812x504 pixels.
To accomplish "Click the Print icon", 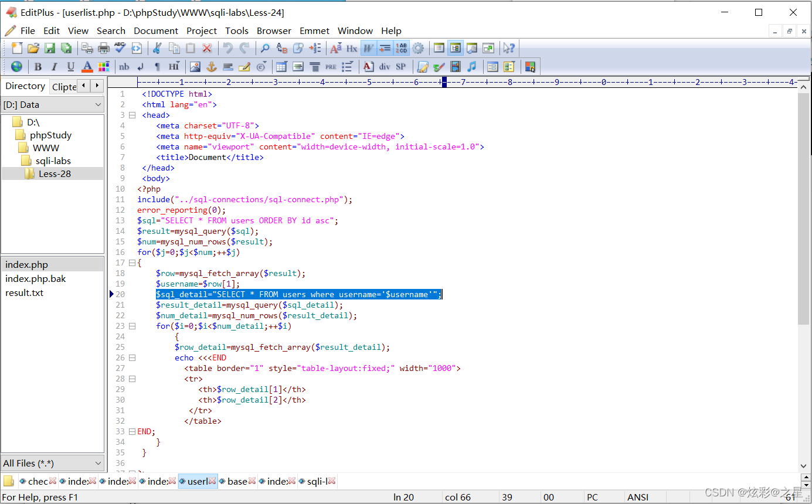I will (104, 48).
